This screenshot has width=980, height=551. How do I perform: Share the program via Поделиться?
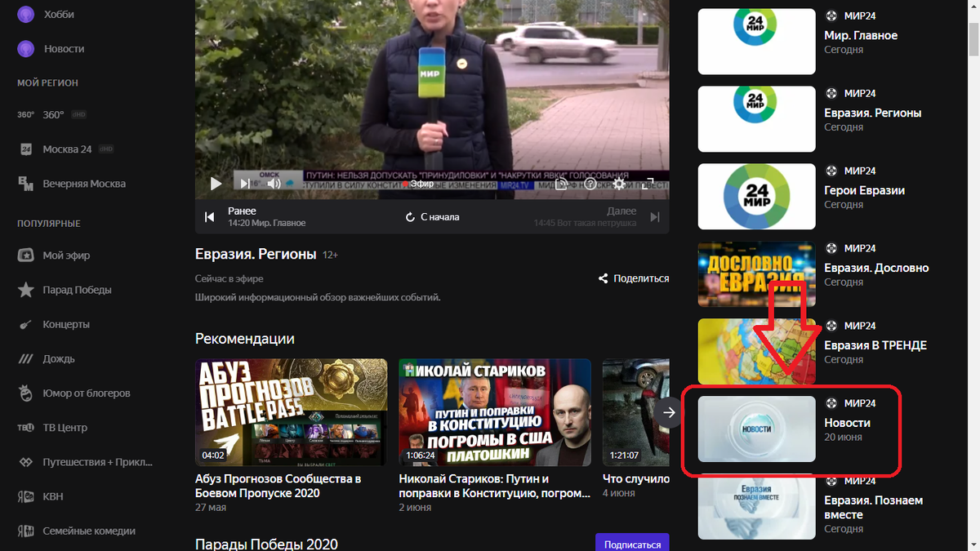pos(634,278)
